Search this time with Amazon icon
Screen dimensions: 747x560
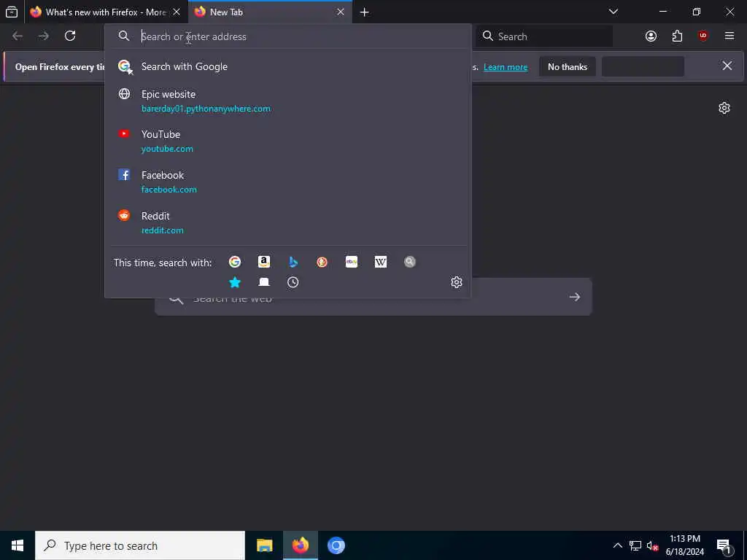264,262
